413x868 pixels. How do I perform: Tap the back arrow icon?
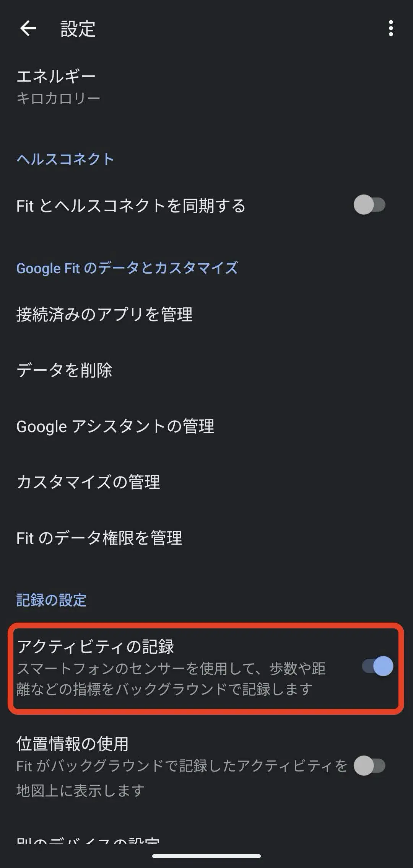click(x=28, y=29)
